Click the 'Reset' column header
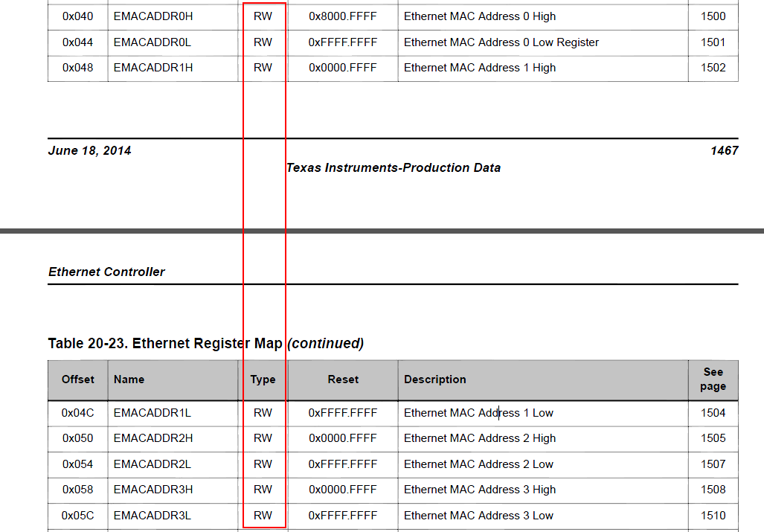The image size is (764, 532). (343, 379)
